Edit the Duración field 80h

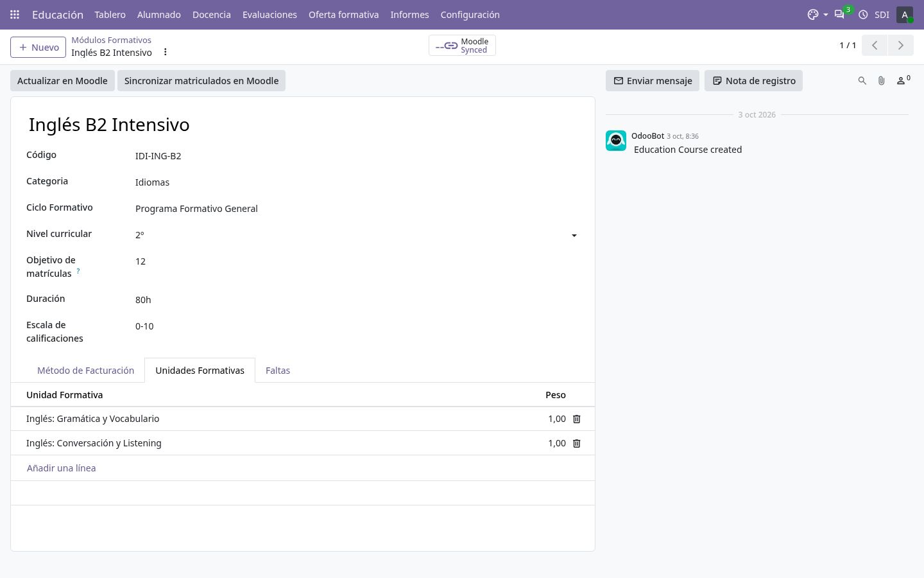356,300
